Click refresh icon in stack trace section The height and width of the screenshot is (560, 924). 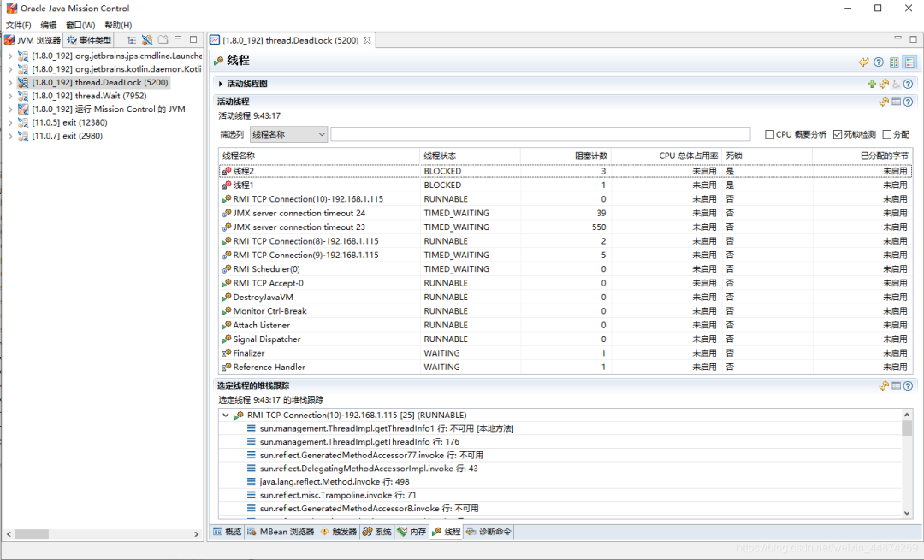tap(884, 386)
